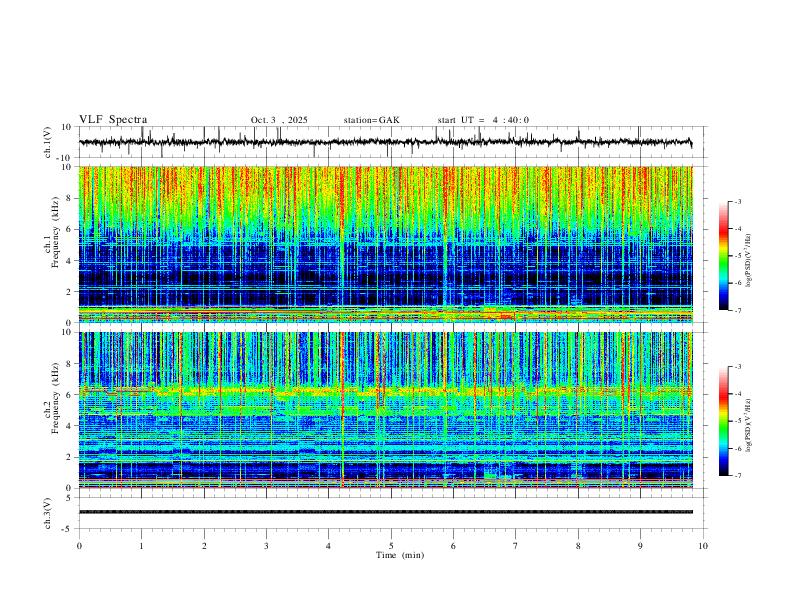The width and height of the screenshot is (792, 612).
Task: Click the ch.3 black signal band
Action: tap(385, 512)
